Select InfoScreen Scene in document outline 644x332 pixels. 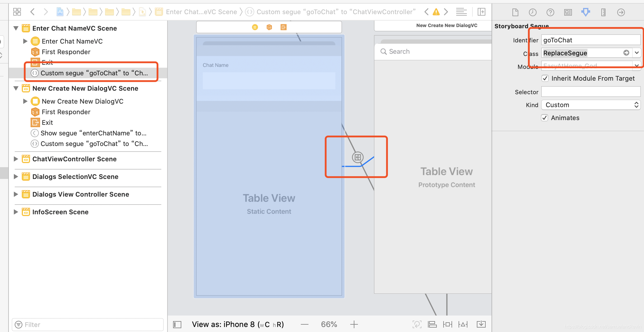pyautogui.click(x=61, y=212)
